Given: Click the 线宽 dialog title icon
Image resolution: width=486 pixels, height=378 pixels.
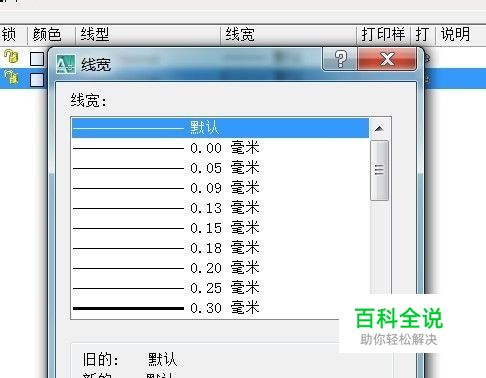Looking at the screenshot, I should click(x=66, y=64).
